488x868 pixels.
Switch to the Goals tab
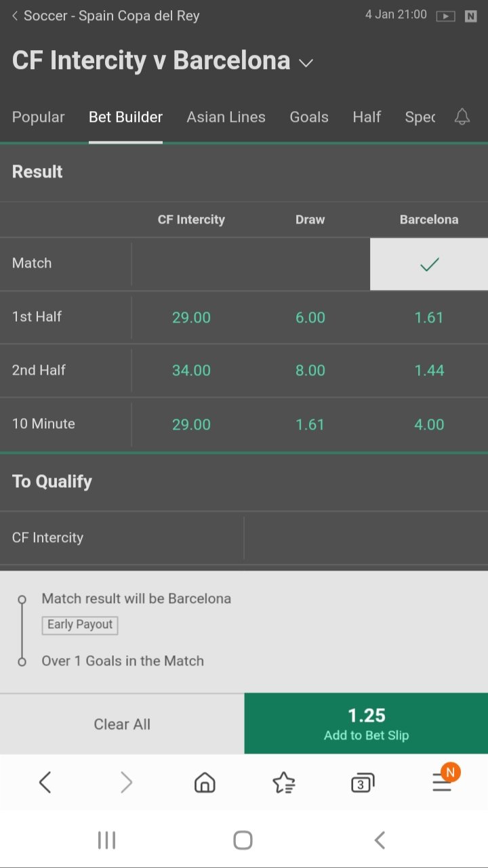pos(309,117)
